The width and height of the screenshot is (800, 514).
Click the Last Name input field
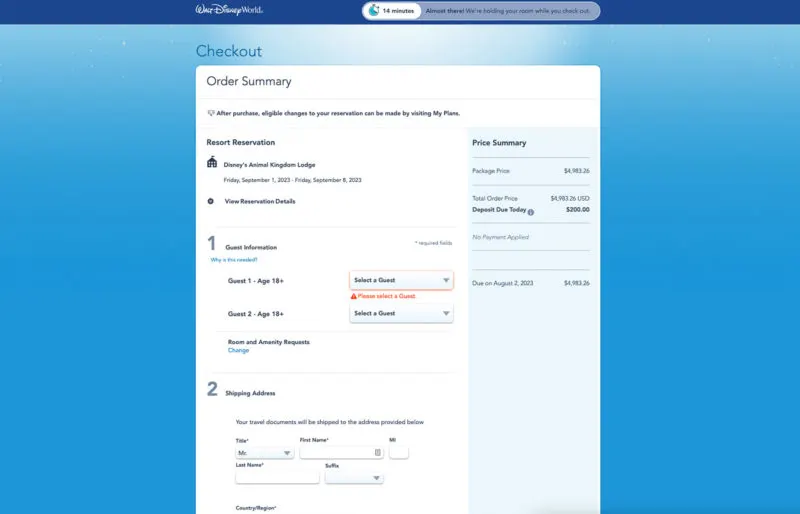(277, 478)
